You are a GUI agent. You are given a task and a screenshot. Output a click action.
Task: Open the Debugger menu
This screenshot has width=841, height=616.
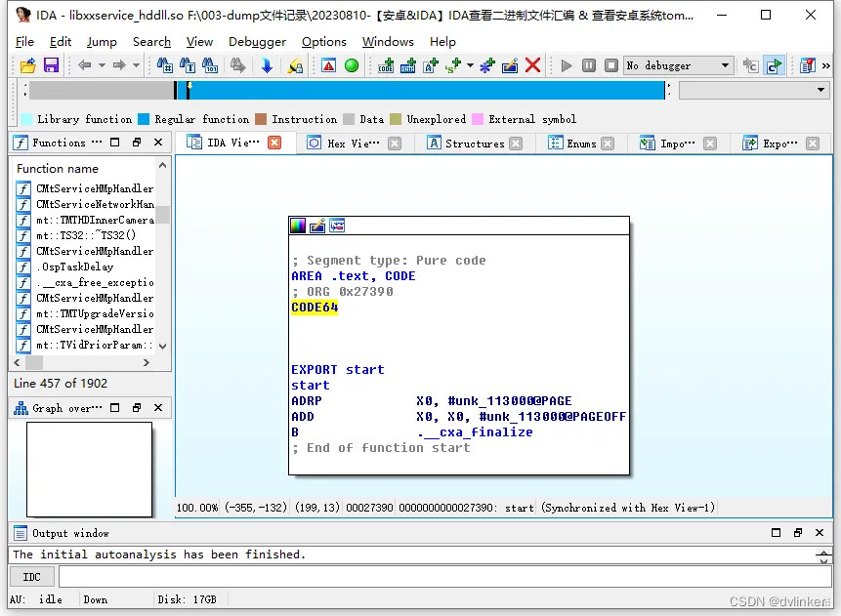click(257, 42)
